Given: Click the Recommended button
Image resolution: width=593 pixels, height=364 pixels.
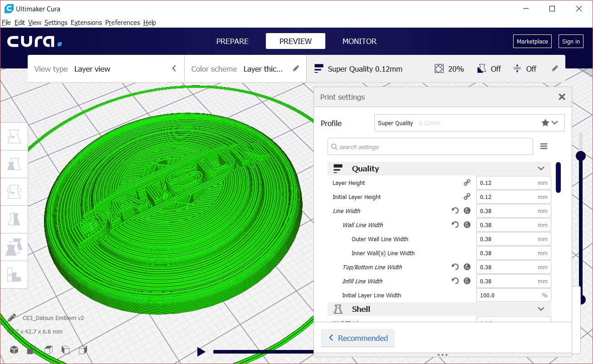Looking at the screenshot, I should (358, 338).
